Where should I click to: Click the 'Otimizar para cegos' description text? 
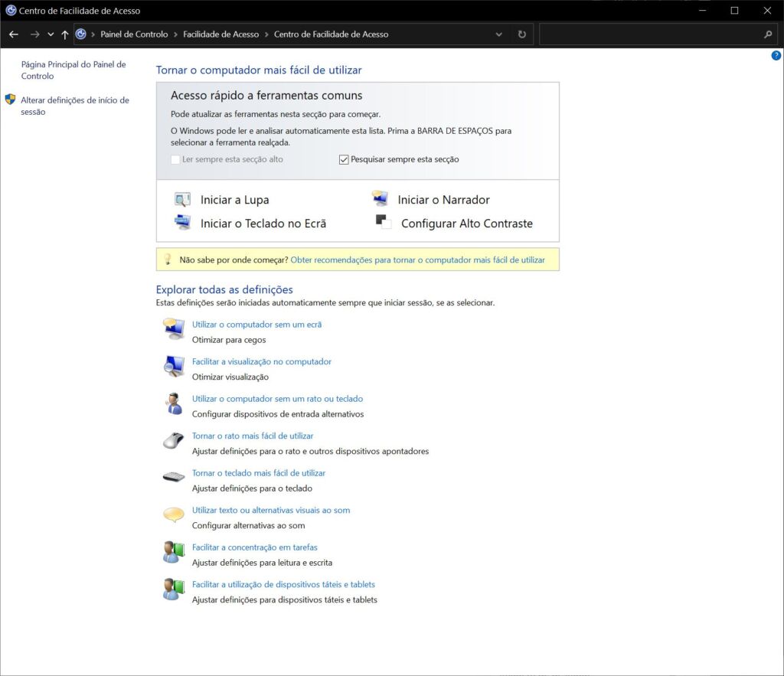pyautogui.click(x=229, y=339)
